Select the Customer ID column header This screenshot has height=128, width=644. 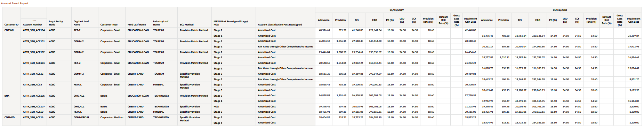[x=11, y=24]
